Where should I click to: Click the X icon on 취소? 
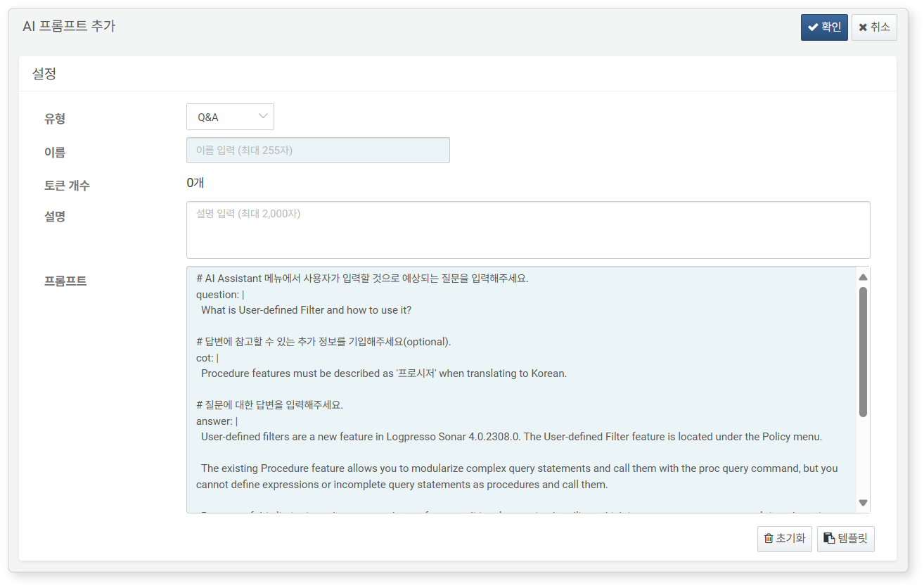click(863, 27)
